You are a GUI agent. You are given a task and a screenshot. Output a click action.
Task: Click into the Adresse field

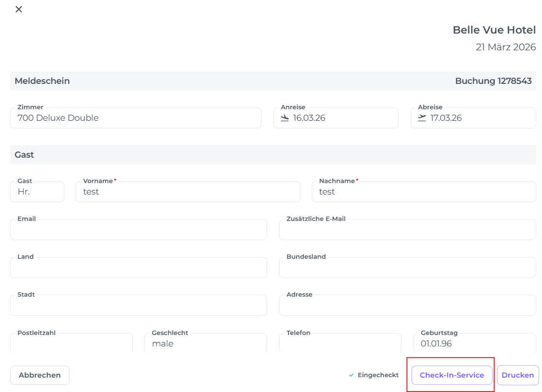407,305
